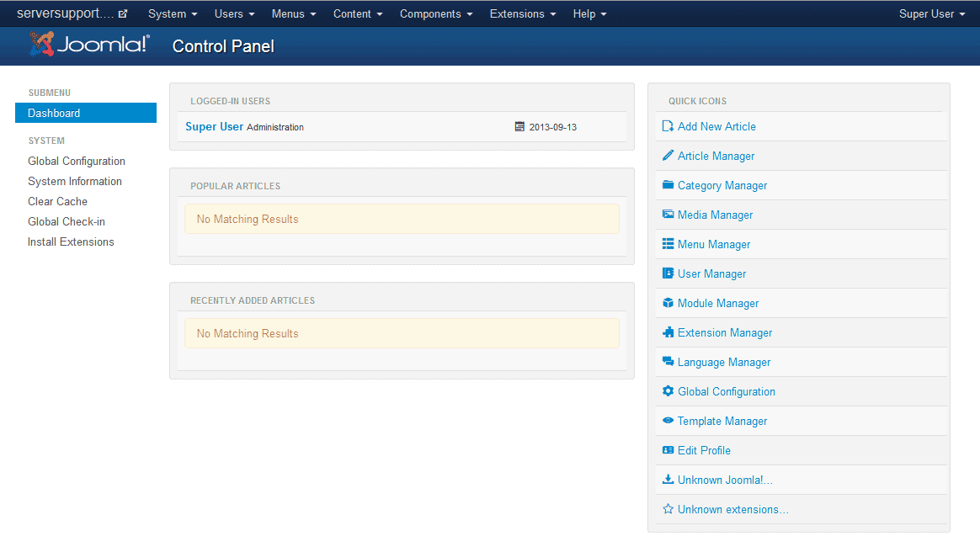The width and height of the screenshot is (980, 552).
Task: Open the Super User account dropdown
Action: 931,14
